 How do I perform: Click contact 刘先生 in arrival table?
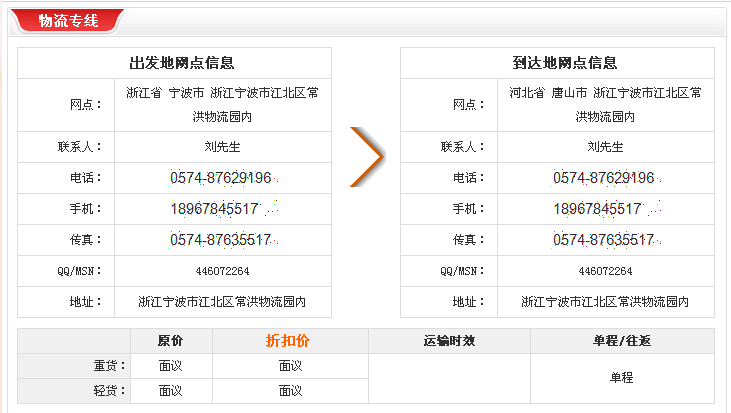pos(605,147)
